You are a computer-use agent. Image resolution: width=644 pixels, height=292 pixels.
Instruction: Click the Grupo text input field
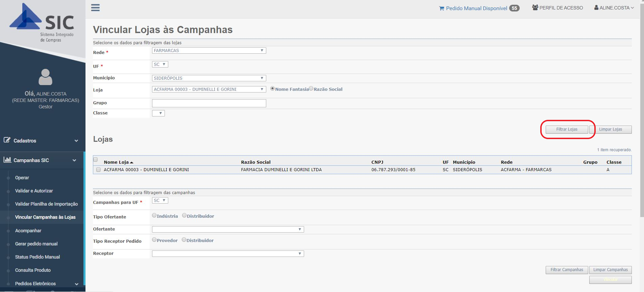209,103
